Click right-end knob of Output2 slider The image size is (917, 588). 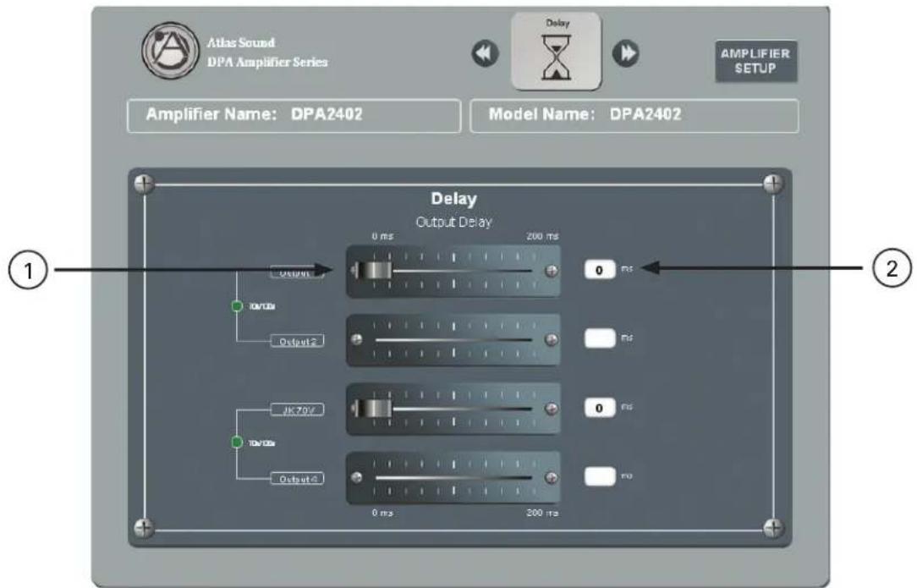pyautogui.click(x=551, y=339)
